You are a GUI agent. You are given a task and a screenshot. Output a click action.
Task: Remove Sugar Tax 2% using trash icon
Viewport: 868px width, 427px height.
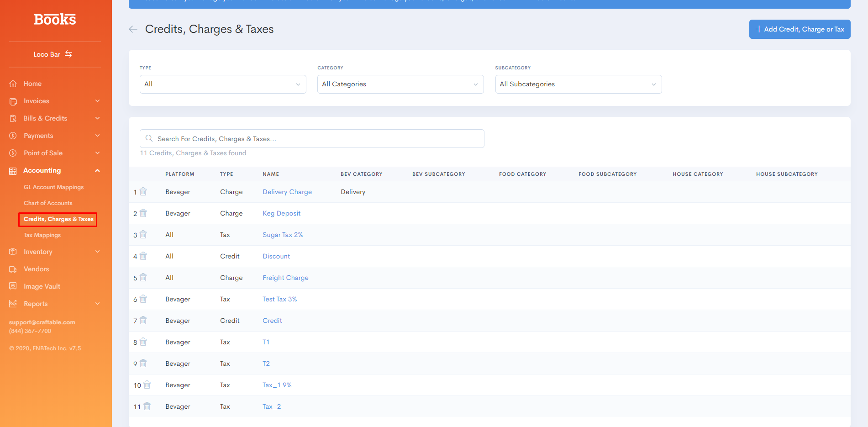pos(143,234)
